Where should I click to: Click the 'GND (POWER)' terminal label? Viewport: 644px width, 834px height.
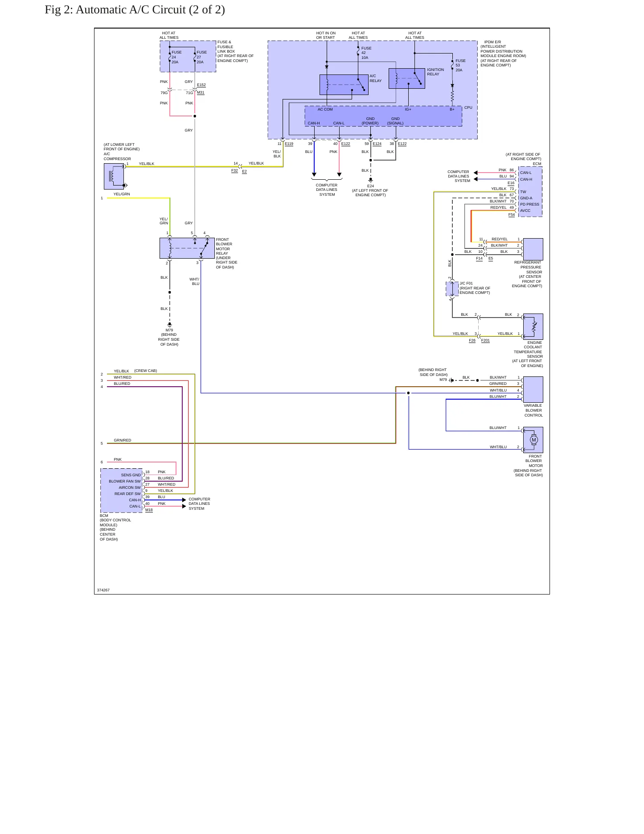[370, 121]
